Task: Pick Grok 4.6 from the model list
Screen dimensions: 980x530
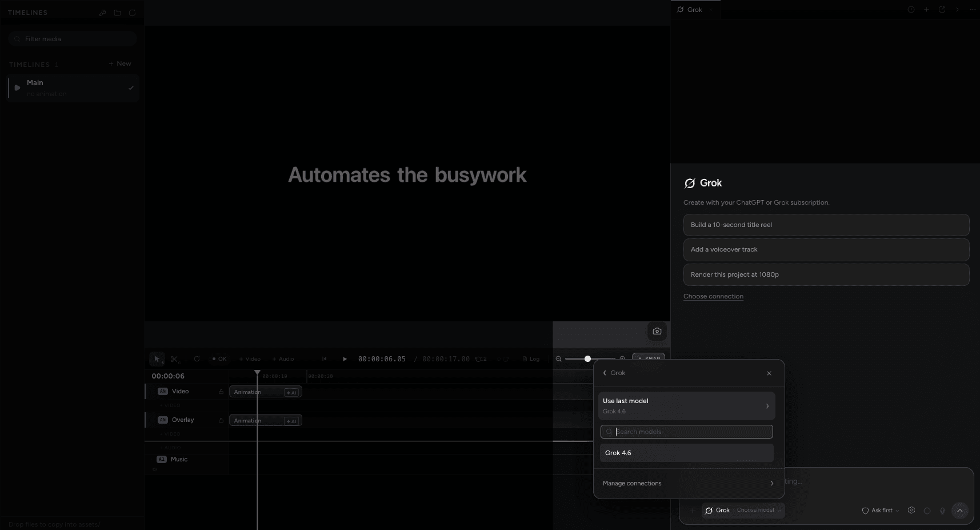Action: point(687,453)
